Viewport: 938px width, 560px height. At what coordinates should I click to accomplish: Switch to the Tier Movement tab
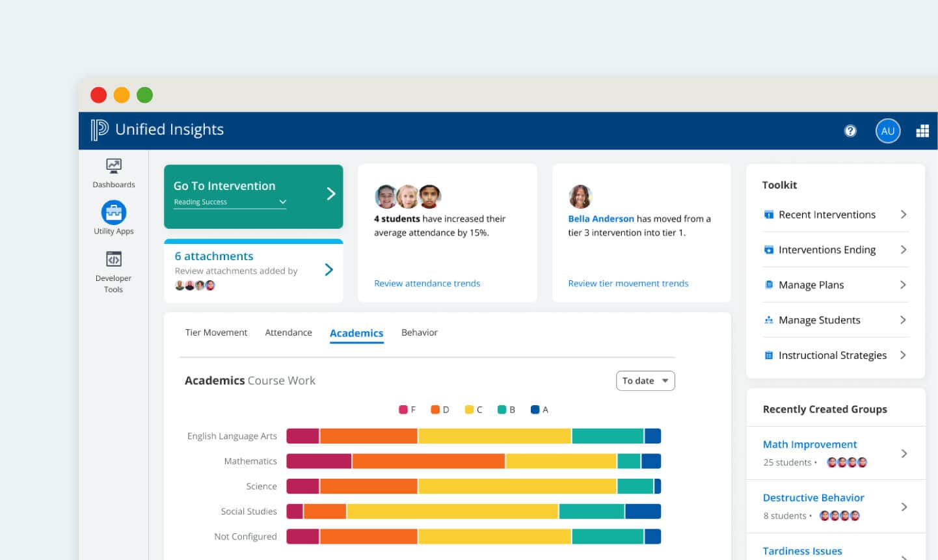click(x=216, y=332)
